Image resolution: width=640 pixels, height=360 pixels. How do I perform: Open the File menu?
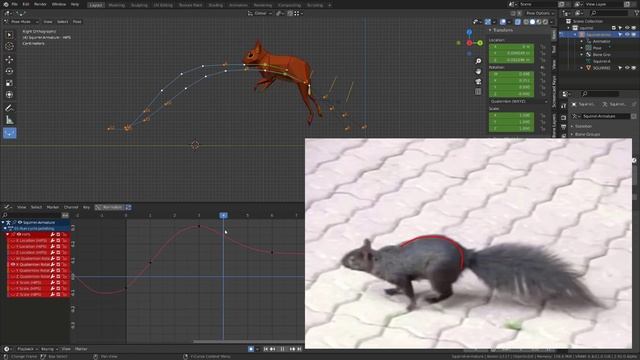[14, 4]
